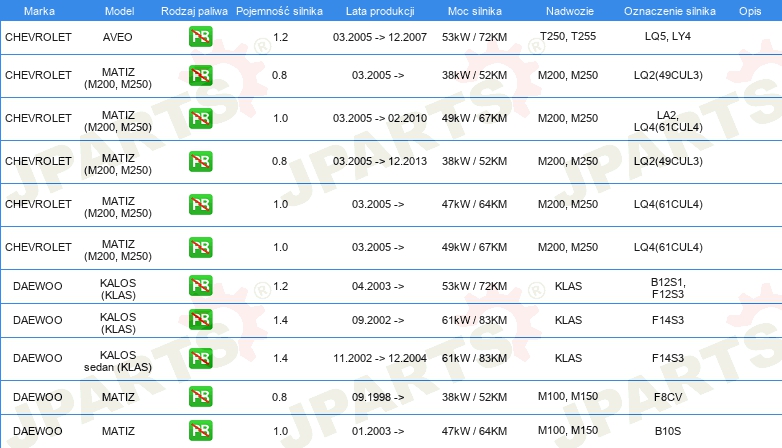Click the Lata produkcji column header
Screen dimensions: 782x448
tap(380, 11)
